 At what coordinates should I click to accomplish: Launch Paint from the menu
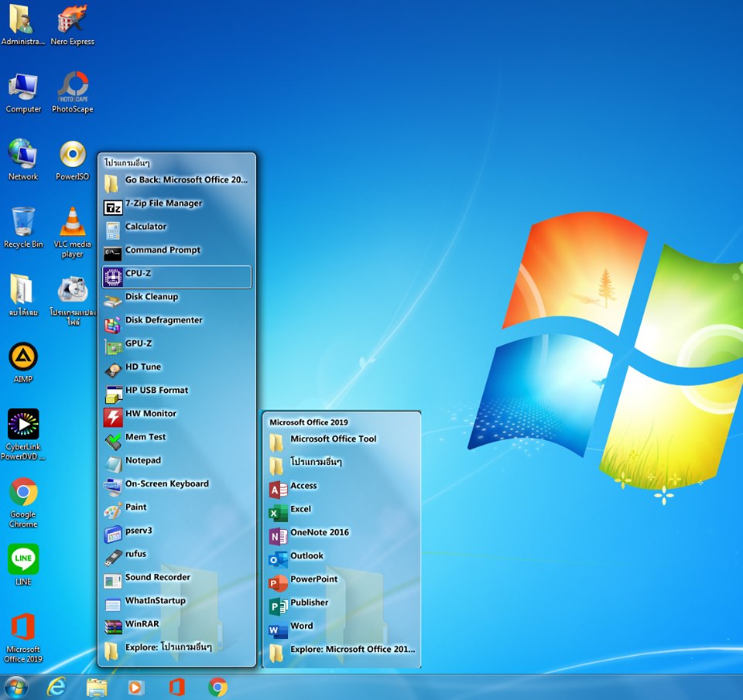click(x=176, y=510)
